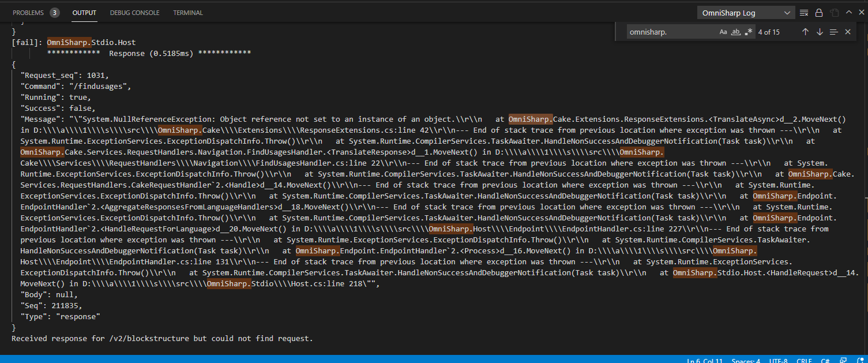Change the UTF-8 encoding
The image size is (868, 363).
tap(778, 360)
